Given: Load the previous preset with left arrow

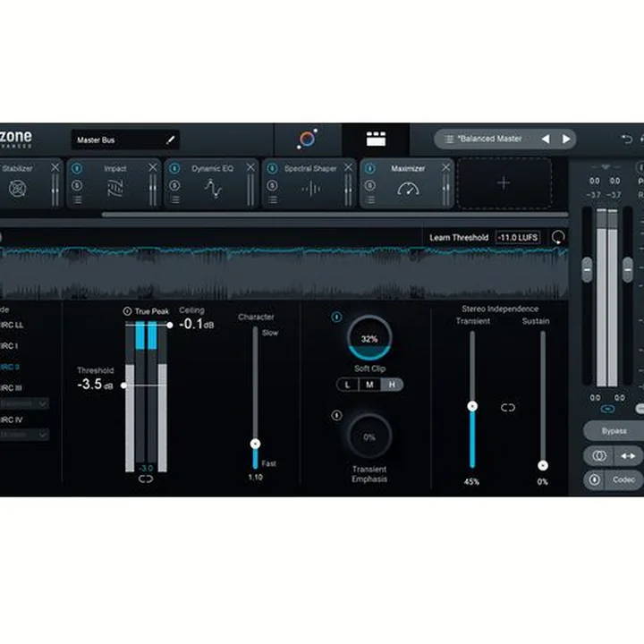Looking at the screenshot, I should point(546,140).
